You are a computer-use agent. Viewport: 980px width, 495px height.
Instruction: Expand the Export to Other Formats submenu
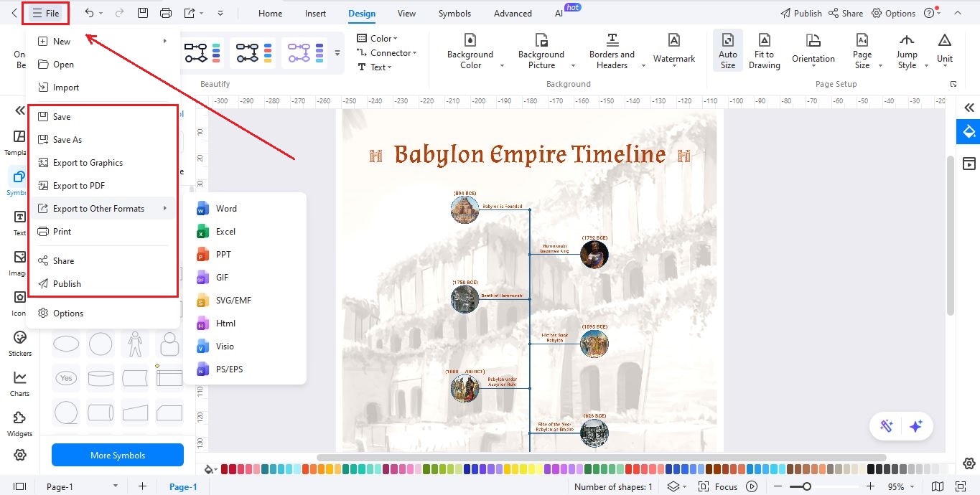coord(97,208)
